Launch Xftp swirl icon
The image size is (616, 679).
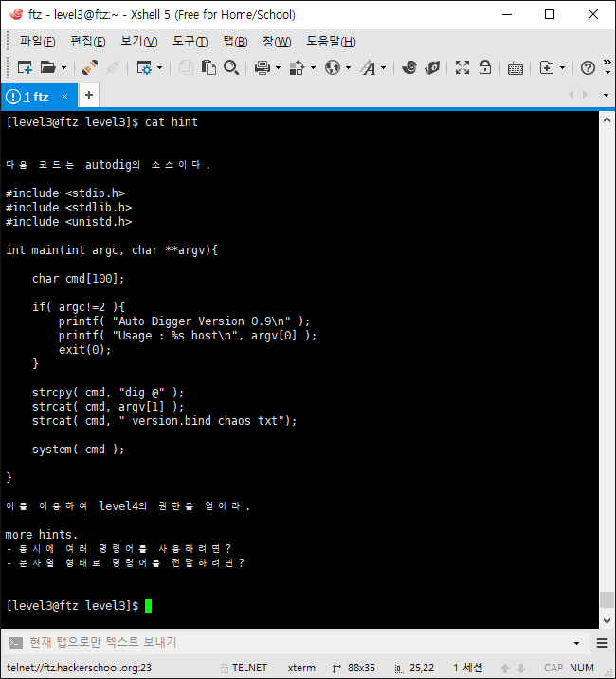(409, 67)
